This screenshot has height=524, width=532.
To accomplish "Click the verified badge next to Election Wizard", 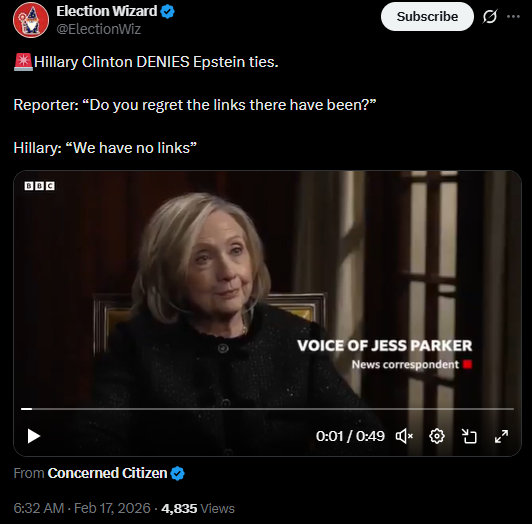I will click(167, 12).
